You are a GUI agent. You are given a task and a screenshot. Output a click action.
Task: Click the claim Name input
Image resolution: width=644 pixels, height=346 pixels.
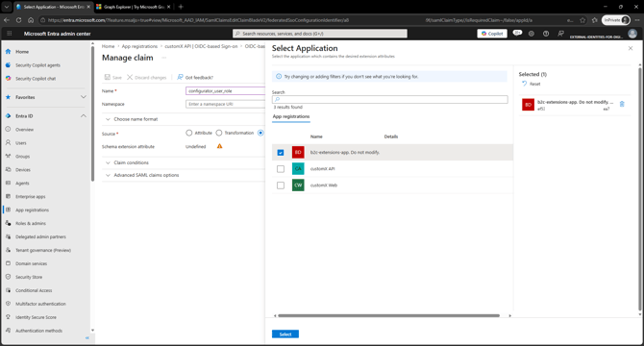(x=226, y=91)
